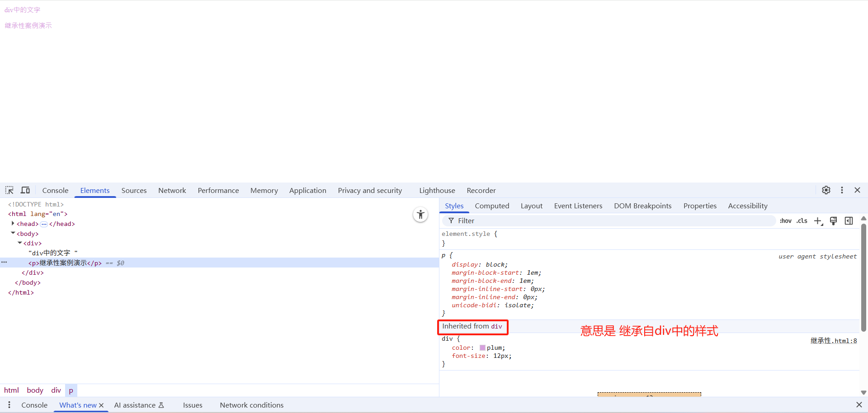Viewport: 868px width, 413px height.
Task: Switch to the Computed tab
Action: [x=492, y=206]
